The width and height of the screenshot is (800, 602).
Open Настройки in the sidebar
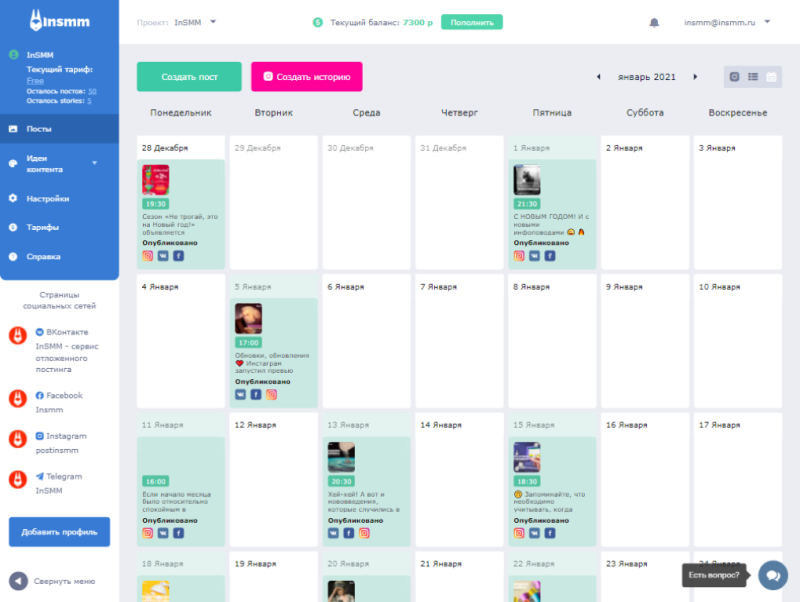pos(48,198)
